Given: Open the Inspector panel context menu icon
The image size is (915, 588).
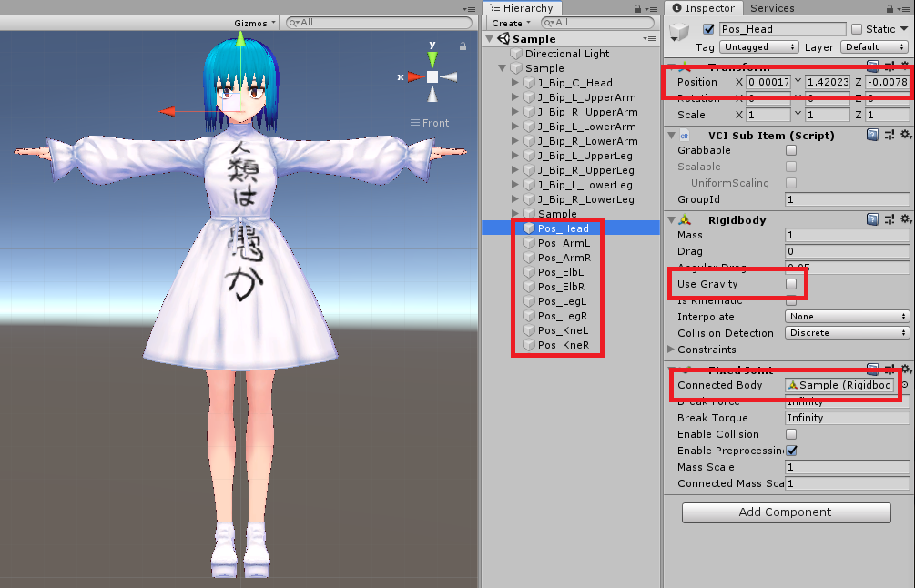Looking at the screenshot, I should (904, 9).
